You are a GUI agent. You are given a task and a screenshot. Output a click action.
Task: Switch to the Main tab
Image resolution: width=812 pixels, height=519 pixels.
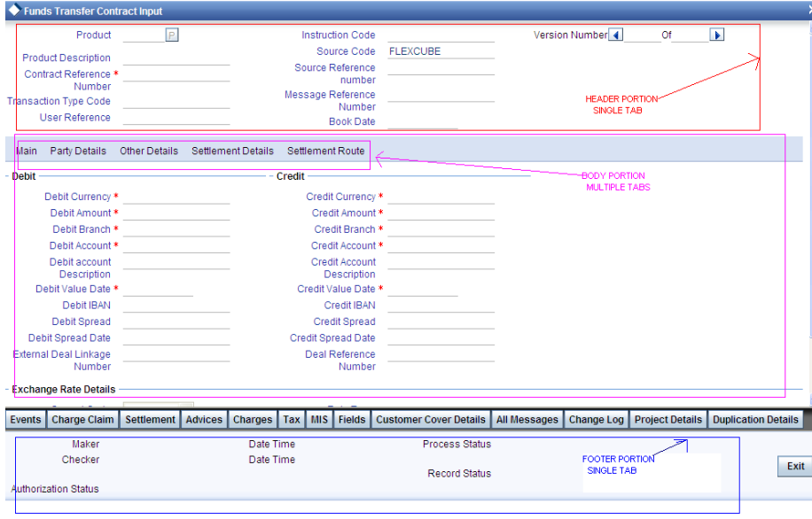(27, 151)
